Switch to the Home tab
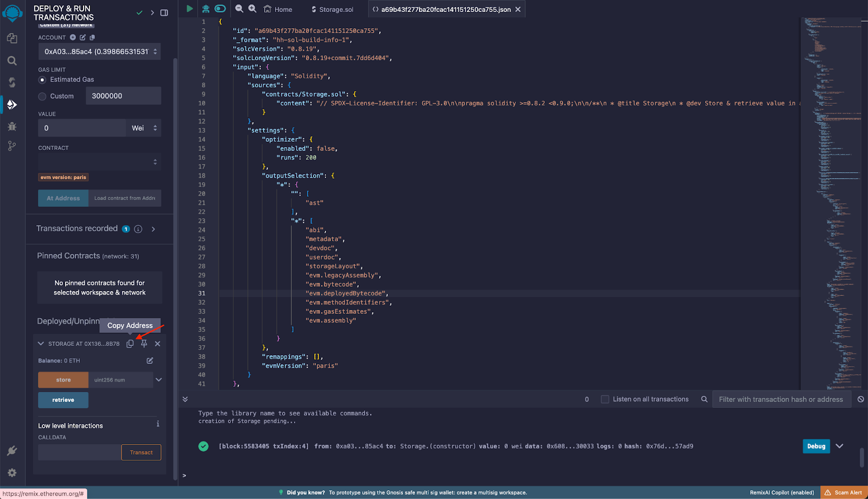The width and height of the screenshot is (868, 499). pos(278,9)
